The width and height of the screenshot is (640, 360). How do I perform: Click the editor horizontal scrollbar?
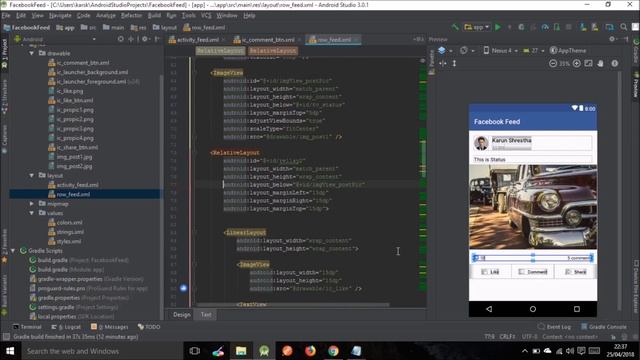(292, 304)
